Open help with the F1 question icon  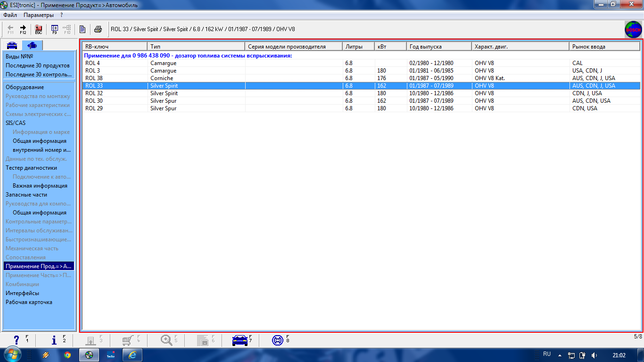tap(20, 340)
